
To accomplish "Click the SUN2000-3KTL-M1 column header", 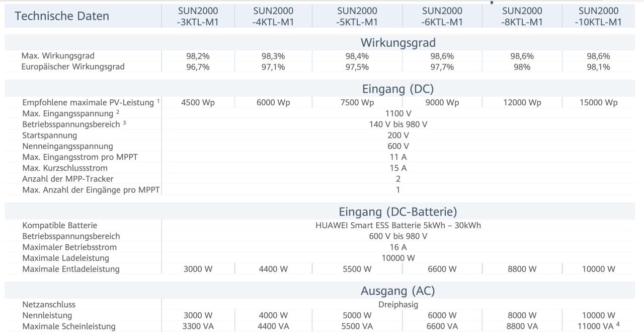I will click(198, 16).
